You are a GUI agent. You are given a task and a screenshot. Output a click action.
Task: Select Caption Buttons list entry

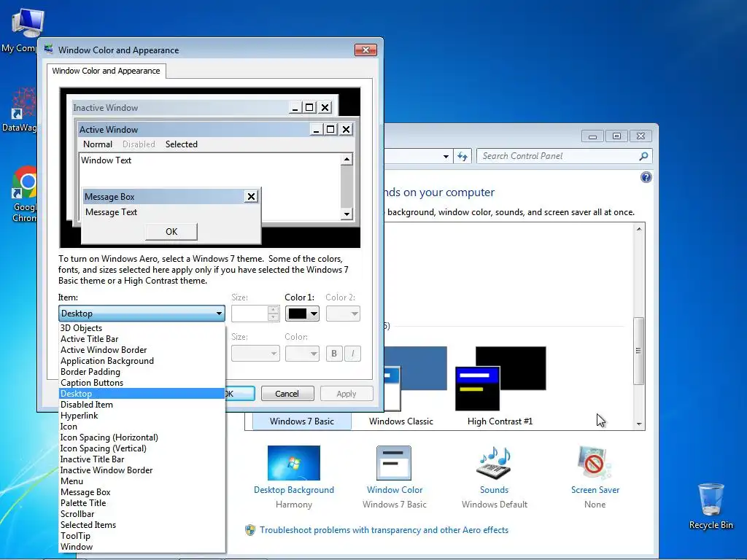pos(142,382)
